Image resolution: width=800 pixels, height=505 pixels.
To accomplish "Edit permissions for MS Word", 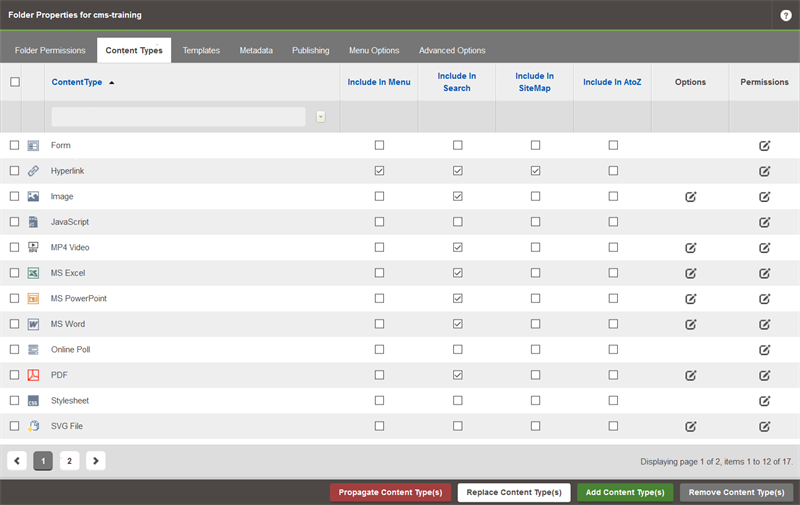I will pyautogui.click(x=764, y=324).
